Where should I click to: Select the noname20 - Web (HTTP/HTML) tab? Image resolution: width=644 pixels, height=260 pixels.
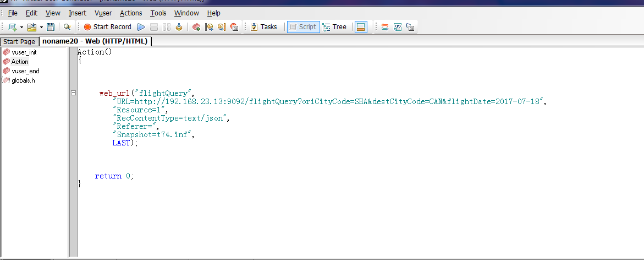pyautogui.click(x=96, y=41)
